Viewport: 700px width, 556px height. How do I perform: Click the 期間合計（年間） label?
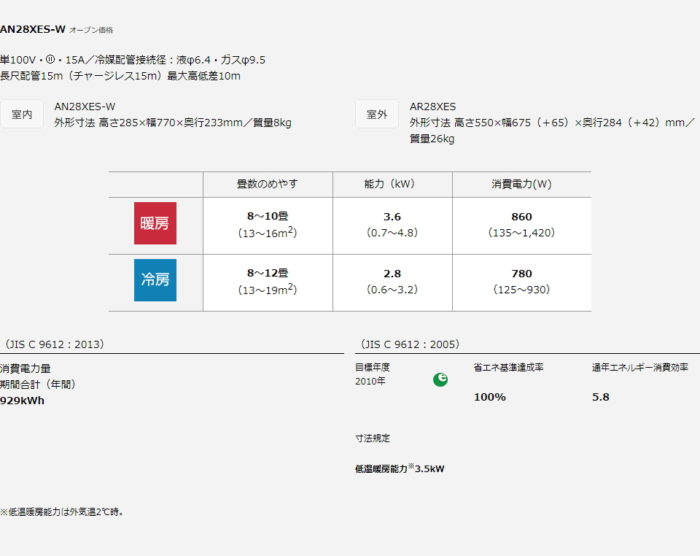pos(38,385)
